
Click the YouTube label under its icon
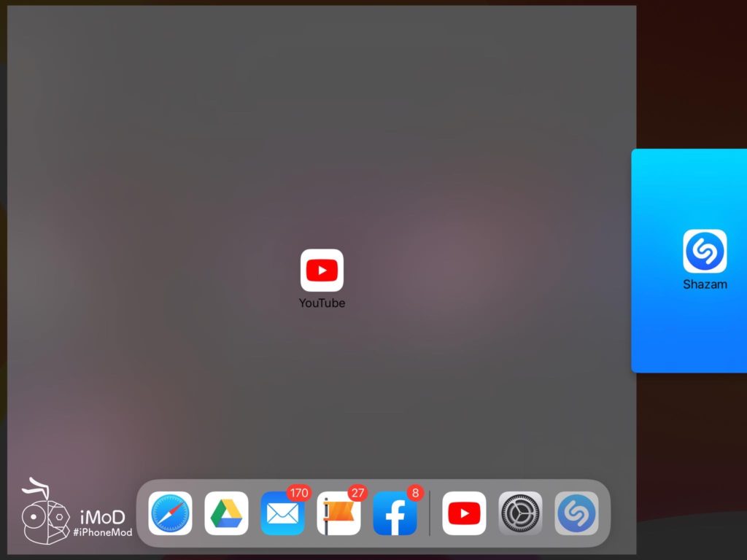click(322, 303)
